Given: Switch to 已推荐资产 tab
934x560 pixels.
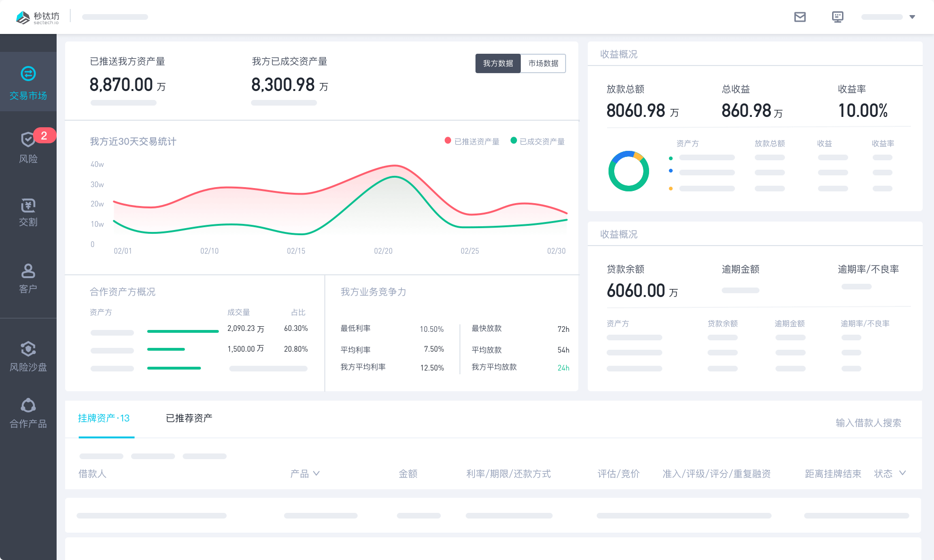Looking at the screenshot, I should point(189,418).
